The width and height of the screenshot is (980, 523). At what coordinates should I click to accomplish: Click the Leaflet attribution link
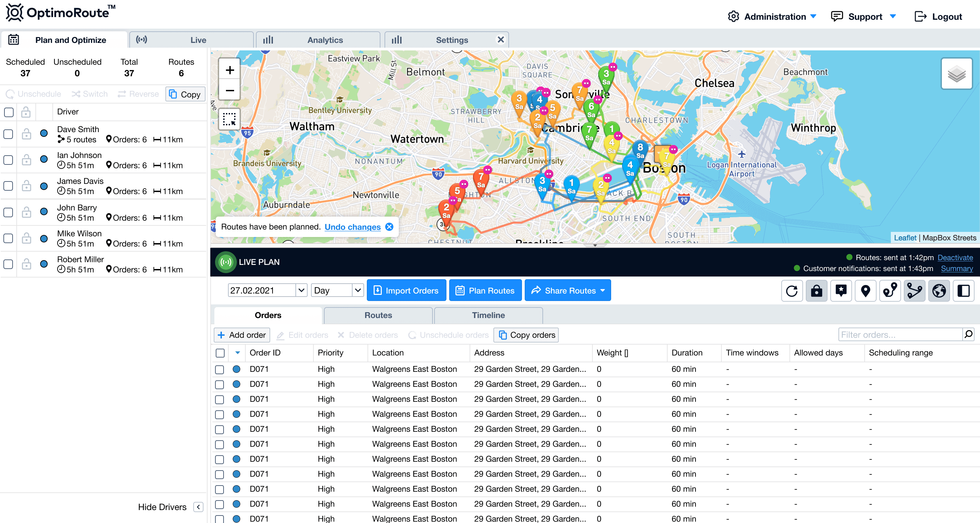coord(905,238)
